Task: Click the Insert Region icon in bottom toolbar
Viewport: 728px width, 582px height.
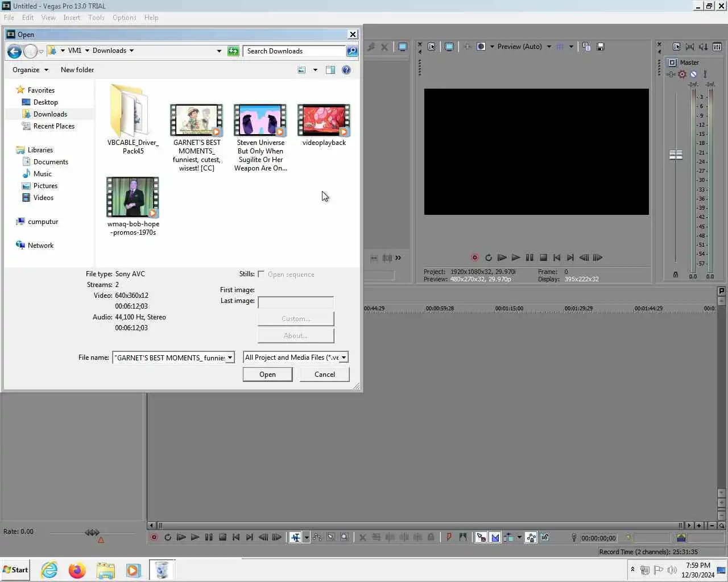Action: [462, 537]
